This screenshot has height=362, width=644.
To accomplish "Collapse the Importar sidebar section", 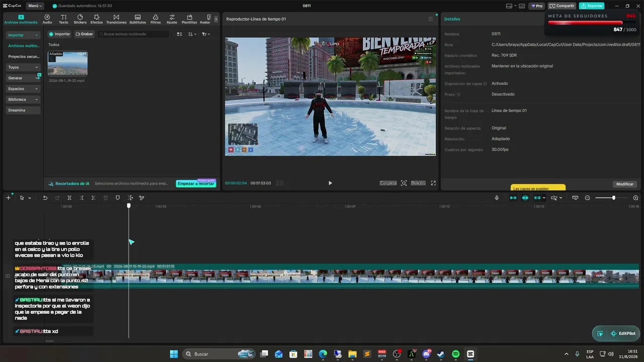I will (x=23, y=35).
